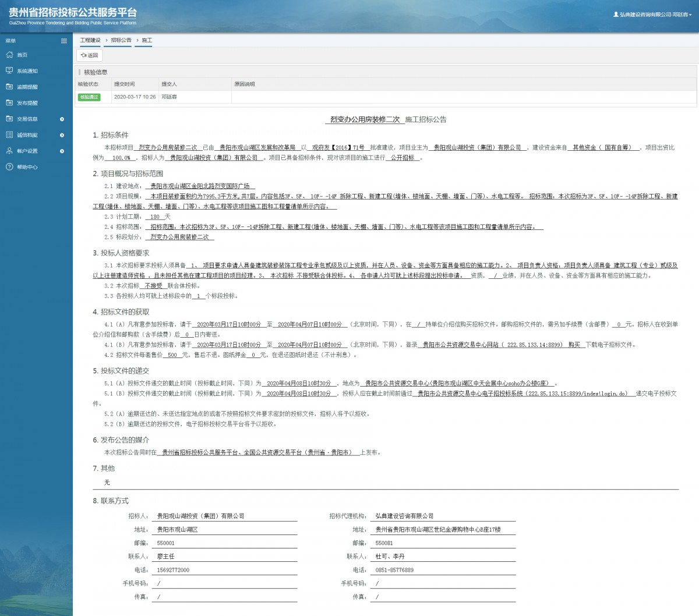The width and height of the screenshot is (699, 616).
Task: Click the 招标人 field 贵阳观山湖投资（集团）有限公司
Action: [x=201, y=516]
